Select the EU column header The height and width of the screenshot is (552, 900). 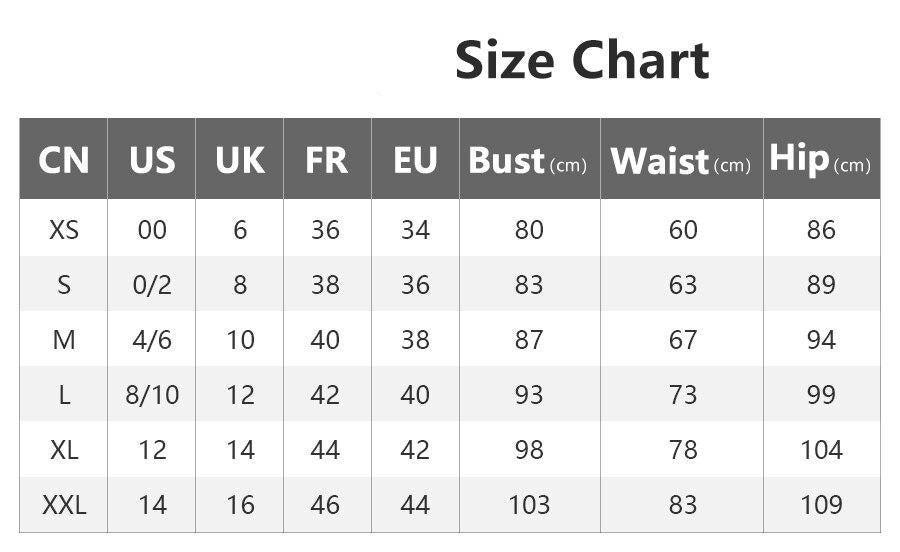(x=415, y=160)
